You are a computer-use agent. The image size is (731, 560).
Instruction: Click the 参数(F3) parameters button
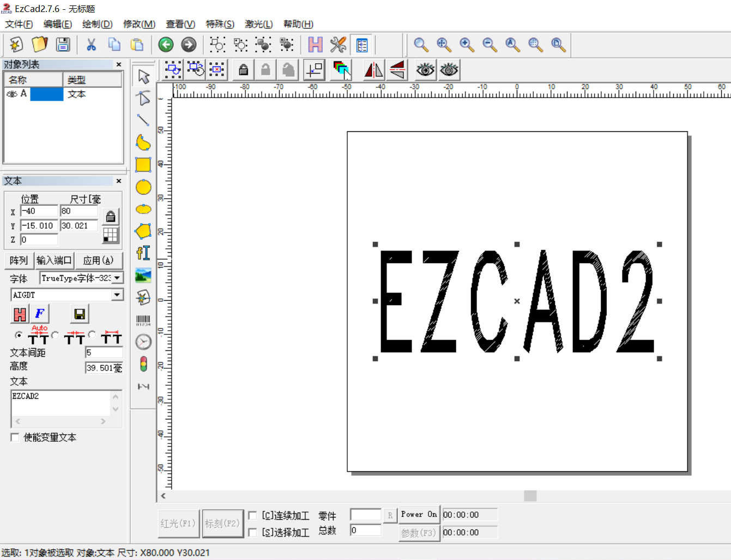[x=419, y=533]
